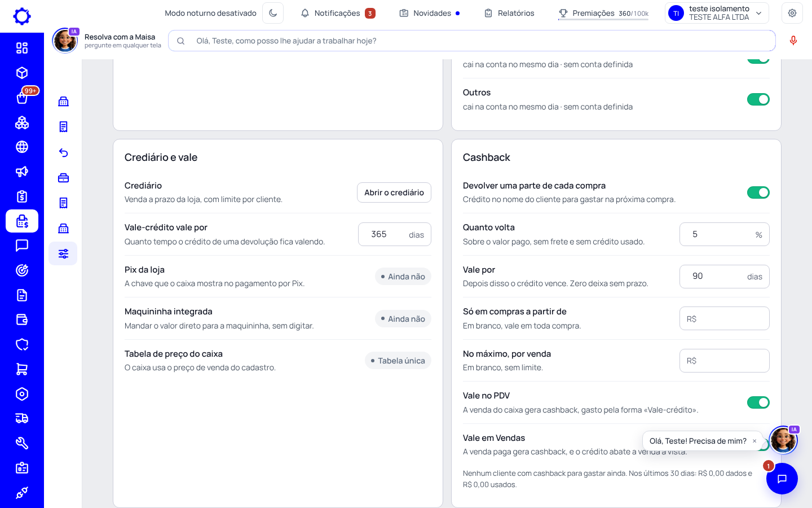Open the wrench tools icon

(22, 443)
